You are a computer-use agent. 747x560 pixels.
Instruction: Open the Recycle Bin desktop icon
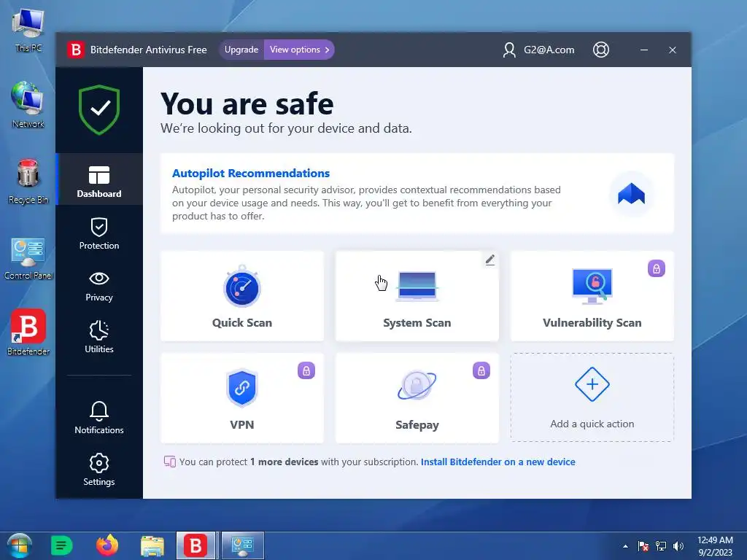(x=28, y=182)
